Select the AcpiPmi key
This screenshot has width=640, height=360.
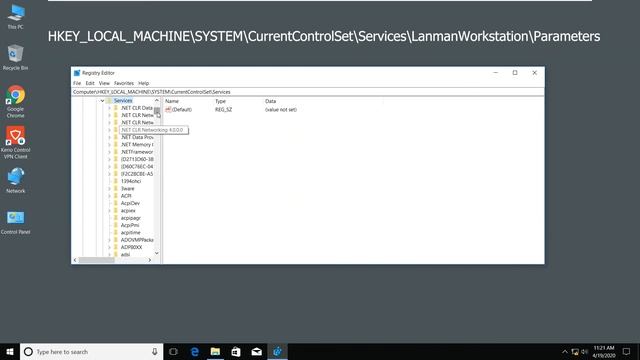click(130, 225)
